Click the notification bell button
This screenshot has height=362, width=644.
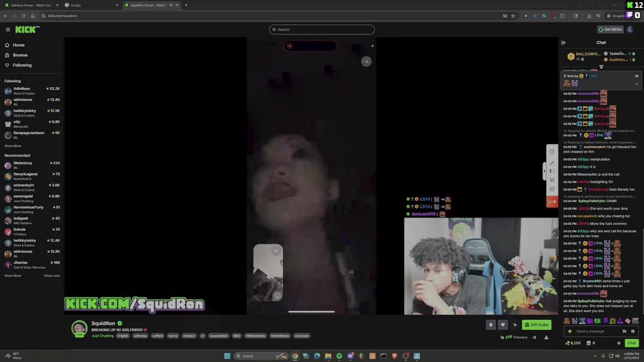pyautogui.click(x=491, y=325)
